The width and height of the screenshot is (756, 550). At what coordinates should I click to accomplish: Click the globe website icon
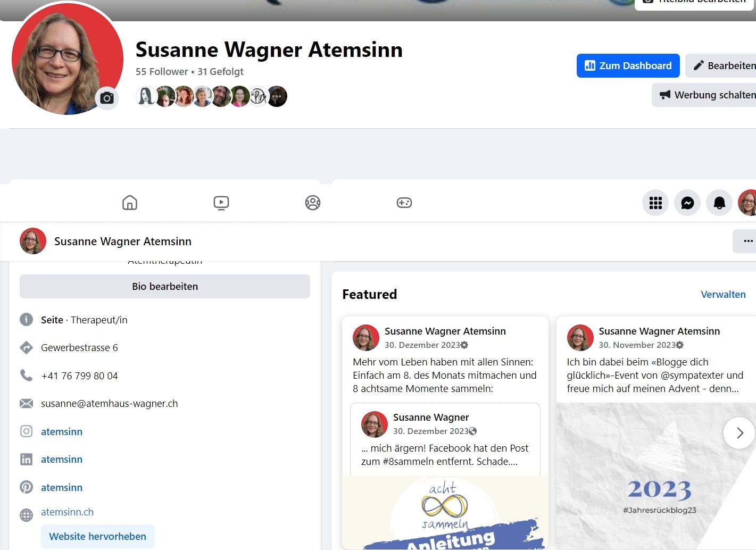(26, 515)
